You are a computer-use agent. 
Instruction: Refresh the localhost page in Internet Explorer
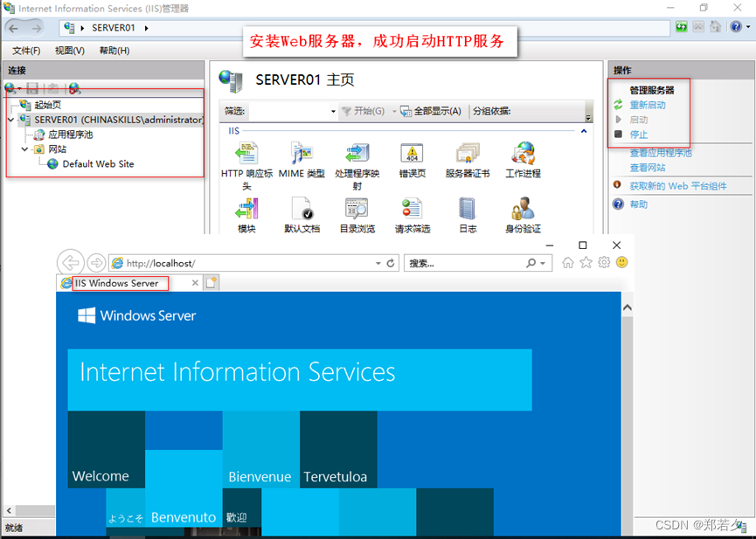(x=391, y=263)
